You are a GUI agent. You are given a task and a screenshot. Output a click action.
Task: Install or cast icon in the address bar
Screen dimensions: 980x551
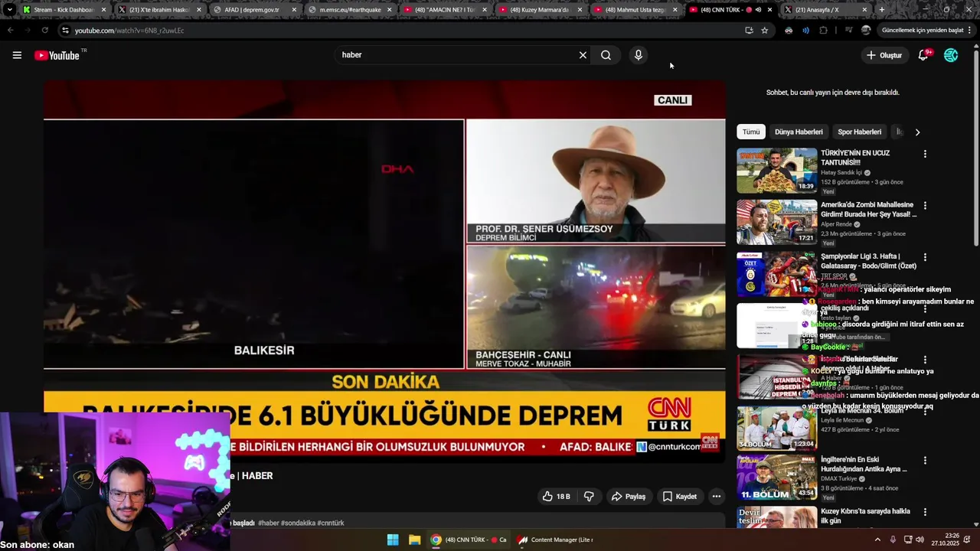click(749, 31)
